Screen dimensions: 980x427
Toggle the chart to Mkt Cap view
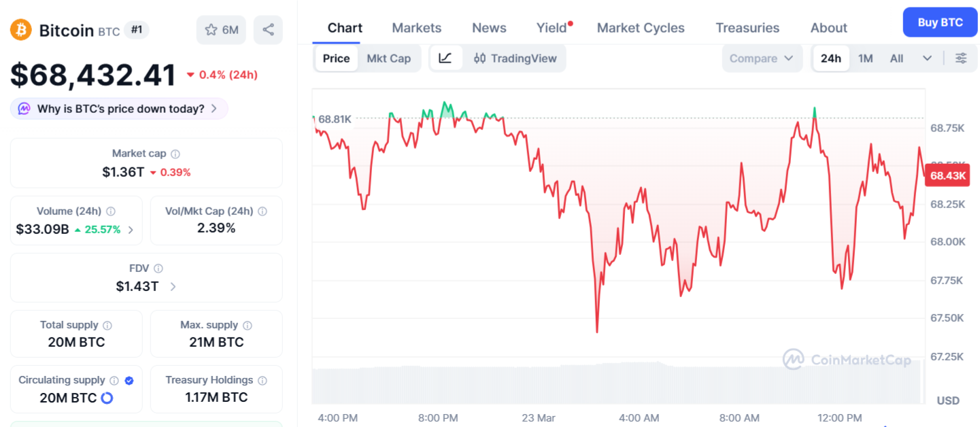coord(389,58)
